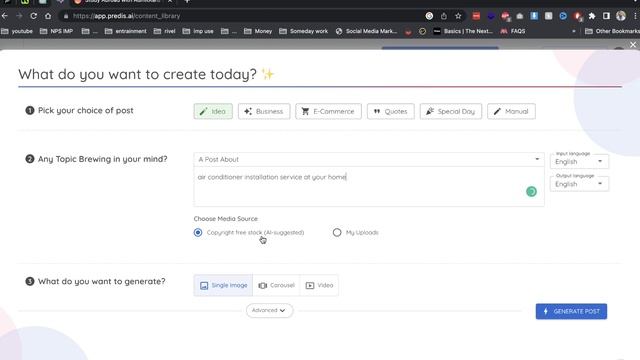Open the 'A Post About' dropdown
Viewport: 640px width, 360px height.
pos(369,159)
